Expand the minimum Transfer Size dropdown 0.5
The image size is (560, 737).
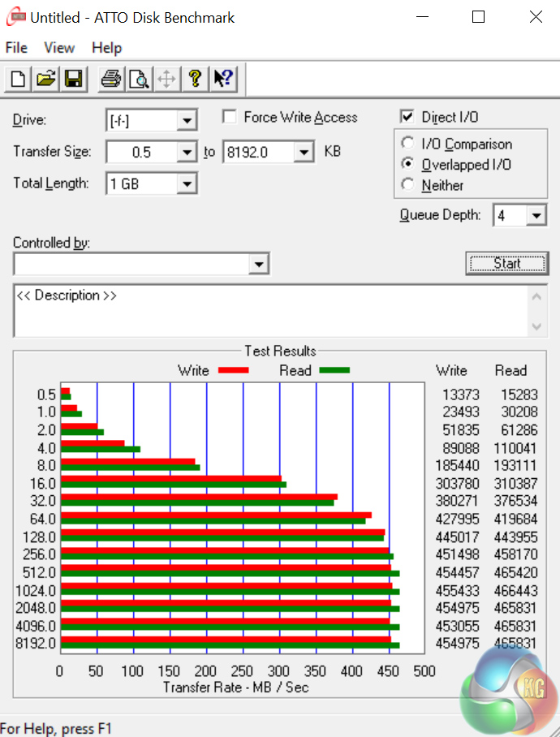187,153
